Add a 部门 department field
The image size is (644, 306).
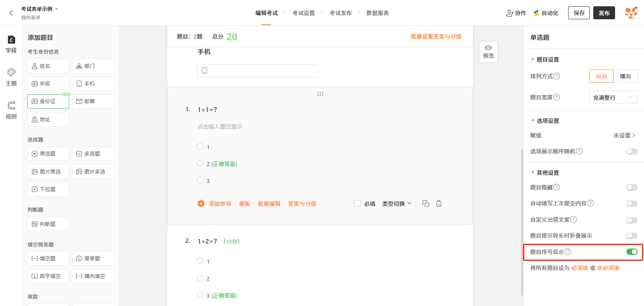[x=93, y=66]
